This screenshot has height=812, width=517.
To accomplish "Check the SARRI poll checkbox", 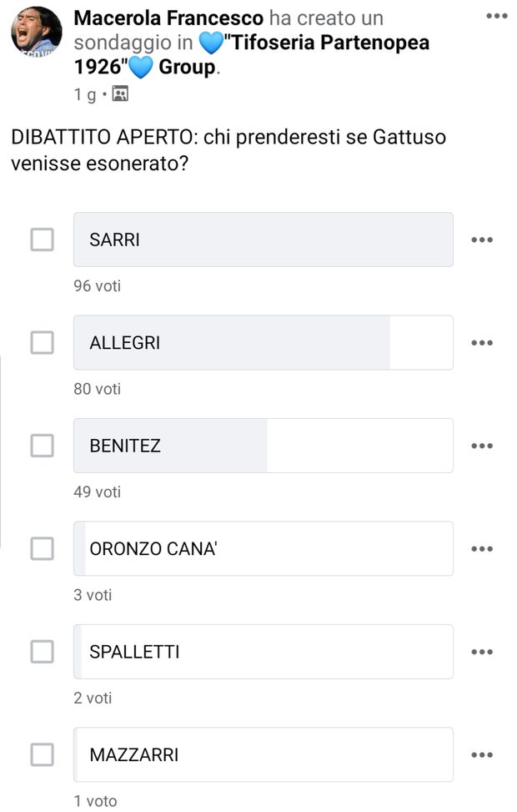I will tap(43, 240).
